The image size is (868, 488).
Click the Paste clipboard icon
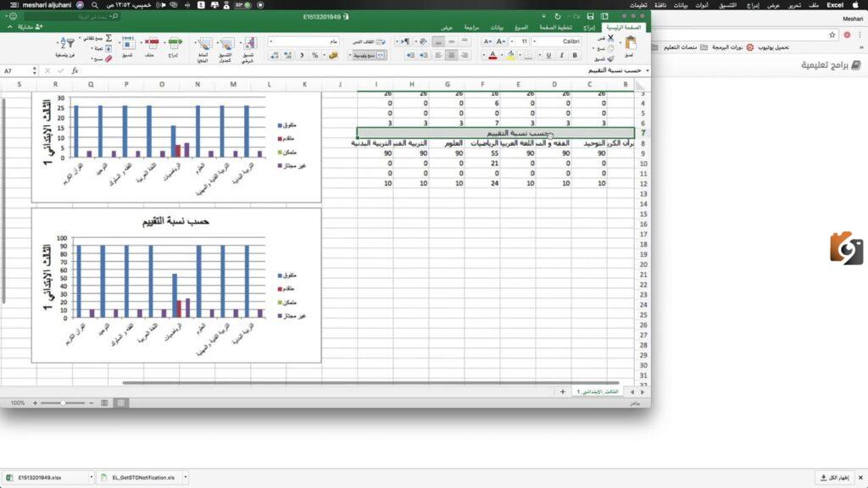[630, 43]
